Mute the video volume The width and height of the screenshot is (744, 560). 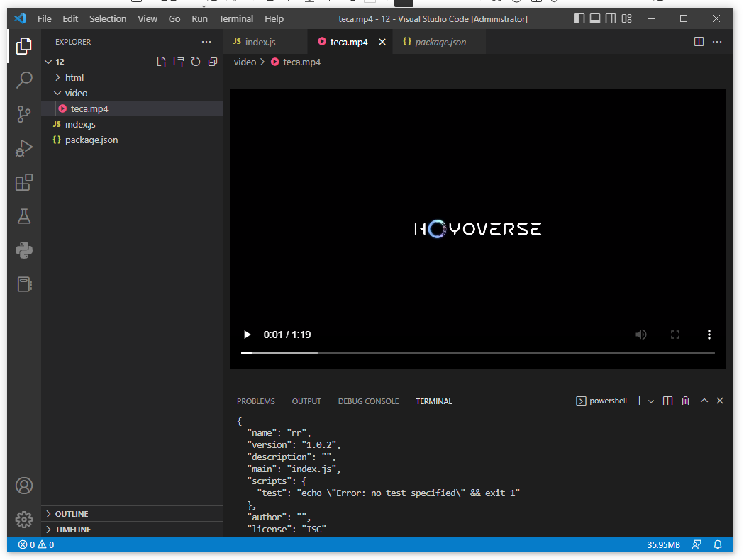[x=641, y=335]
